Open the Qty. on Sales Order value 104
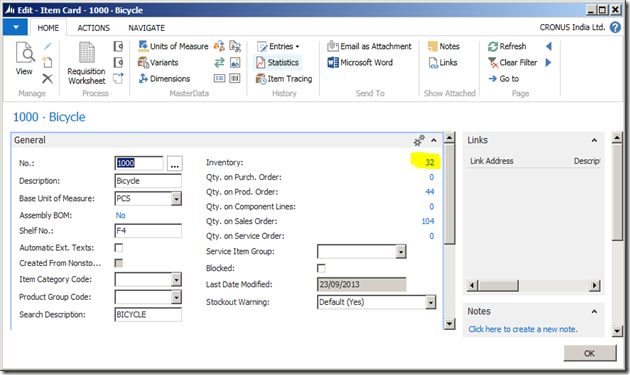The height and width of the screenshot is (375, 630). (x=428, y=221)
